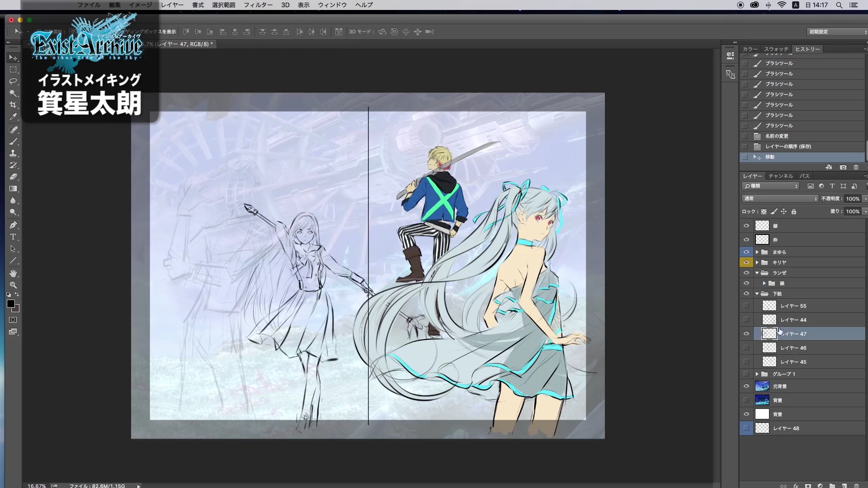
Task: Click the history panel snapshot camera icon
Action: tap(843, 167)
